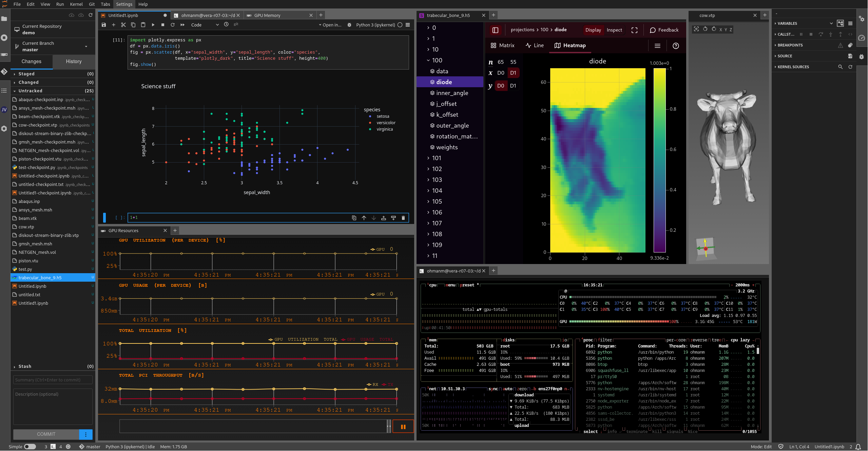
Task: Open the cell type dropdown showing Code
Action: tap(204, 25)
